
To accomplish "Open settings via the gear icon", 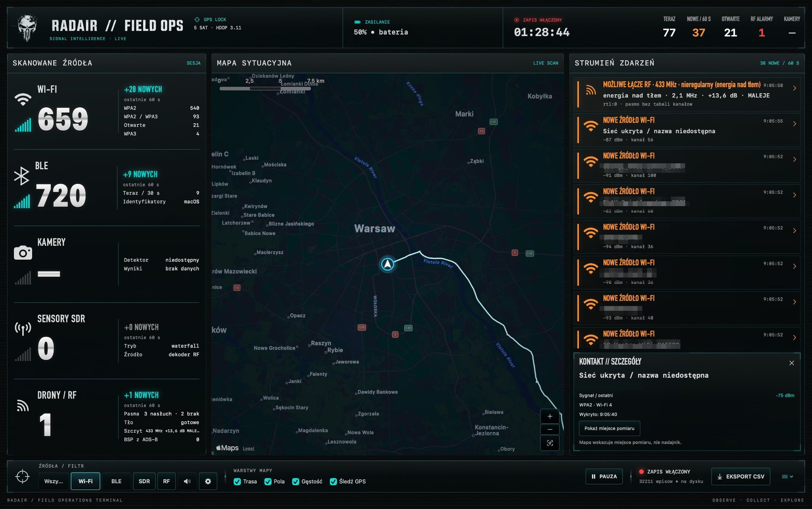I will (208, 481).
